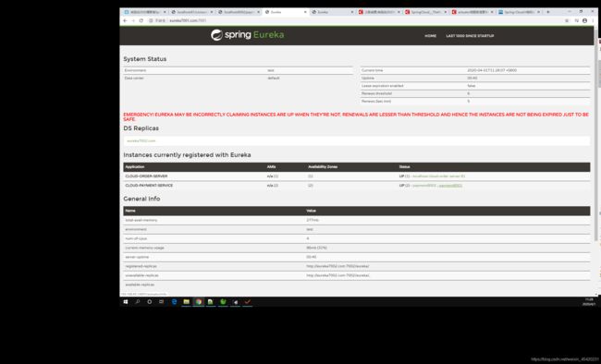The height and width of the screenshot is (364, 601).
Task: Launch Edge browser from taskbar
Action: 174,302
